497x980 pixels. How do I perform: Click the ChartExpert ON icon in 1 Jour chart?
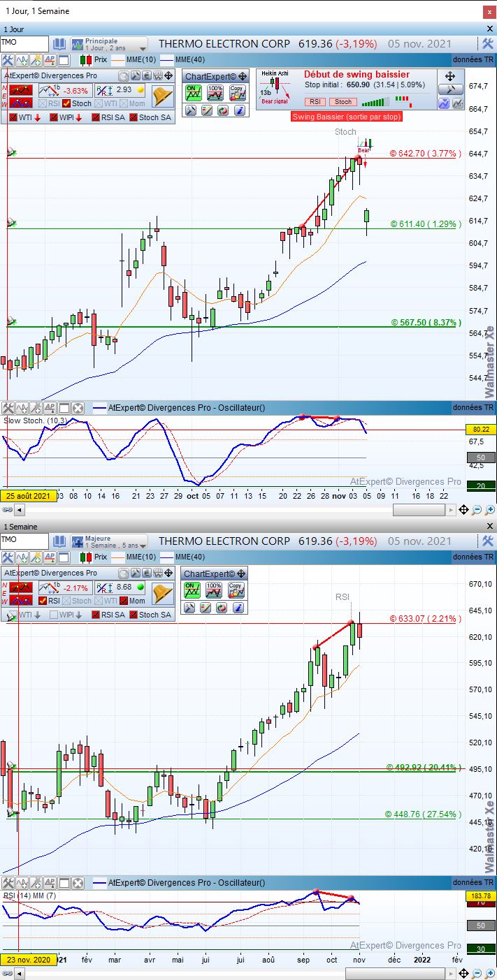pyautogui.click(x=192, y=93)
